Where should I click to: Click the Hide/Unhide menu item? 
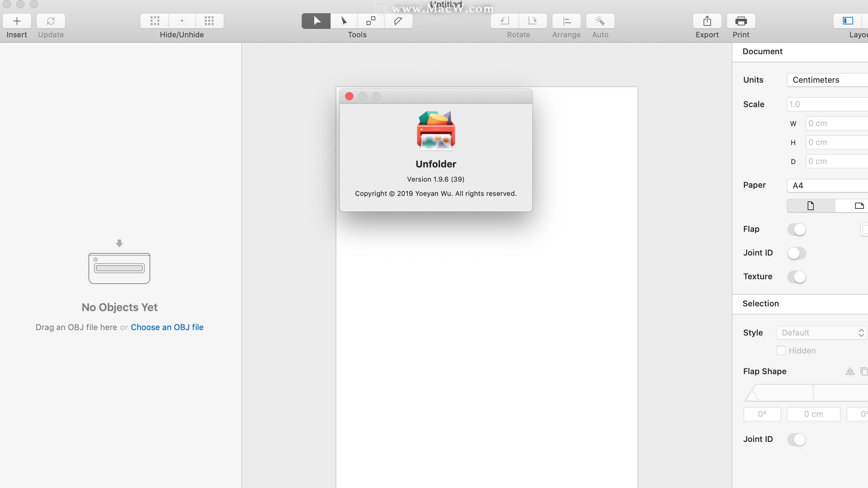[x=181, y=21]
